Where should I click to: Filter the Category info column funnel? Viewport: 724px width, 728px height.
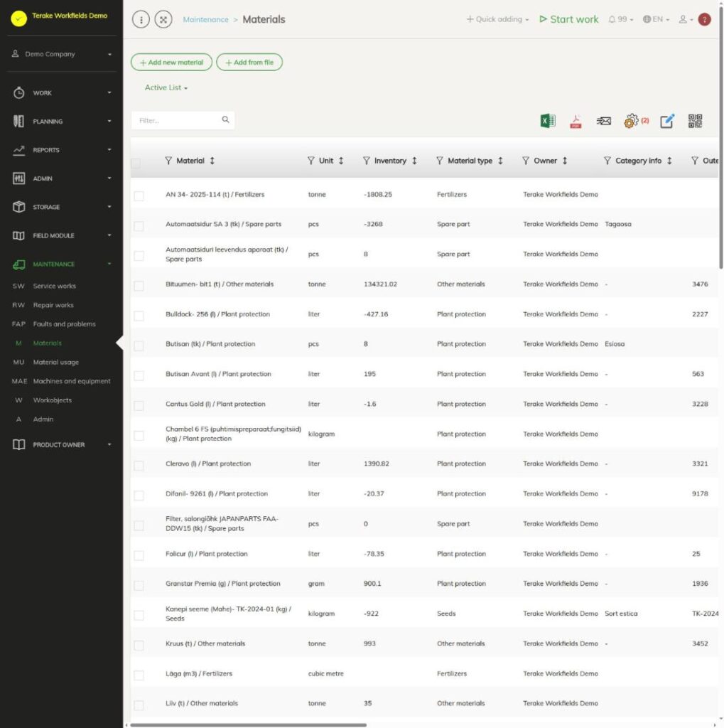pyautogui.click(x=607, y=161)
